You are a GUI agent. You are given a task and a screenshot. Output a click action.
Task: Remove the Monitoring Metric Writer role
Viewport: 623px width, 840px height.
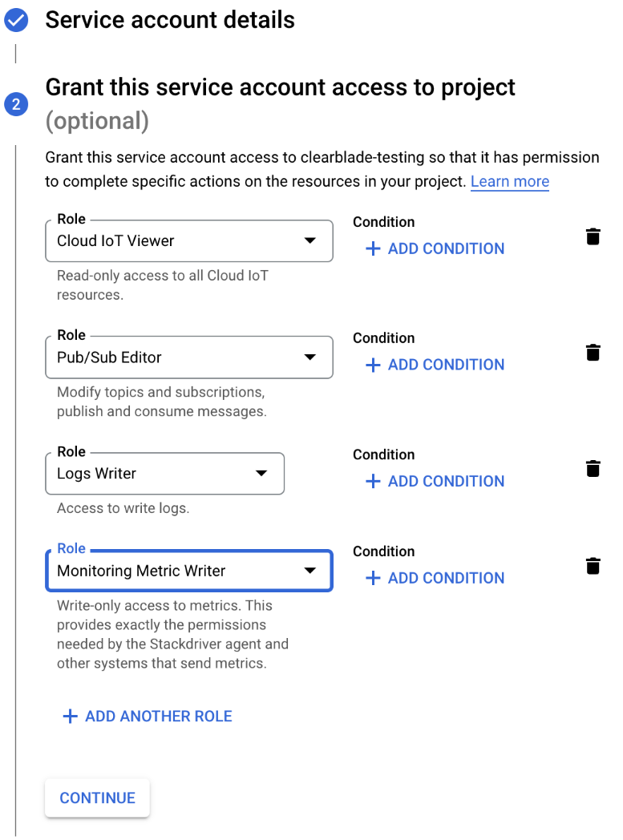[x=593, y=566]
